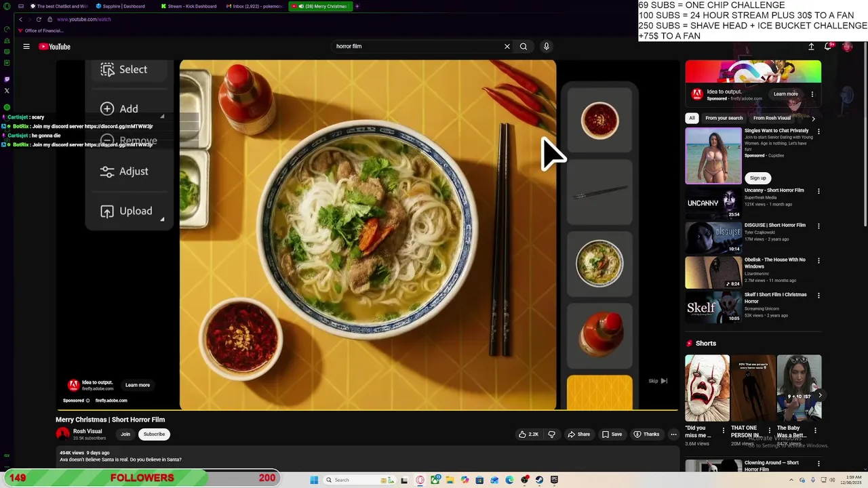The image size is (868, 488).
Task: Open the Rosh Visual channel avatar
Action: [63, 434]
